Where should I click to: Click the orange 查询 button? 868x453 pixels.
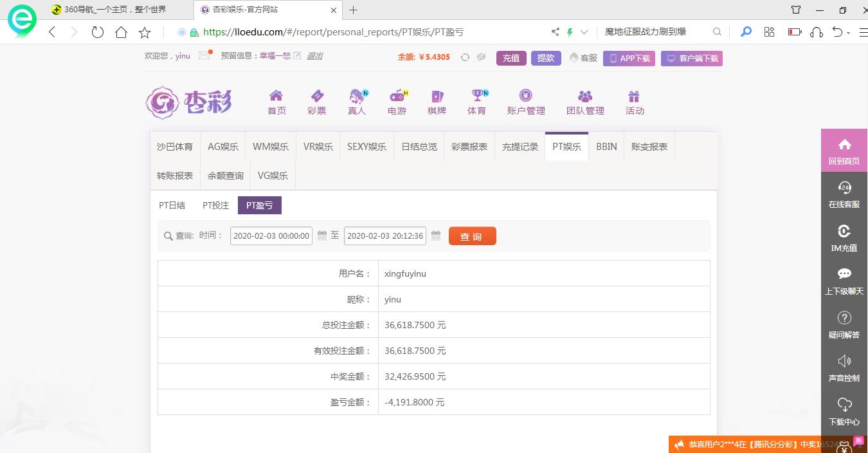click(x=472, y=236)
